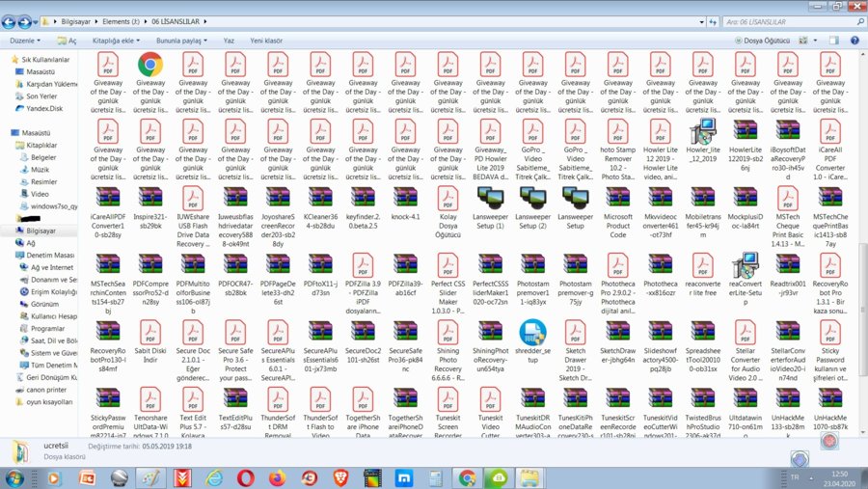The image size is (868, 489).
Task: Expand the view options dropdown arrow
Action: (815, 41)
